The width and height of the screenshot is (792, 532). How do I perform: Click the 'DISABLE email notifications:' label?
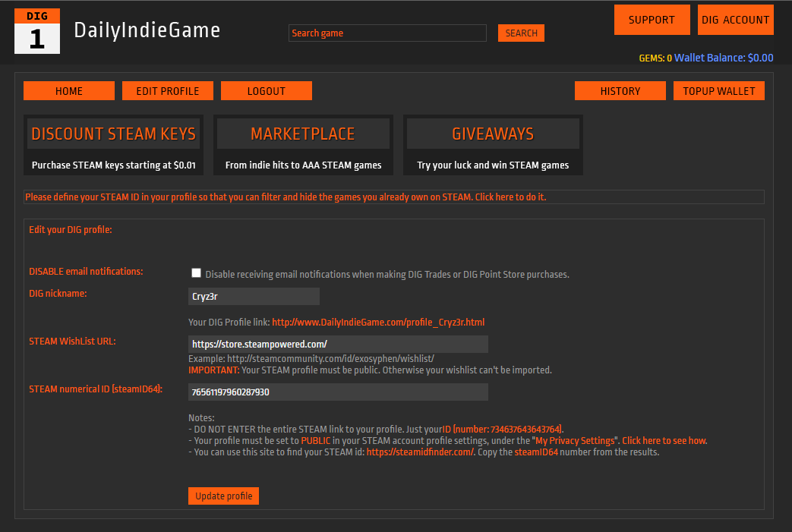tap(86, 272)
